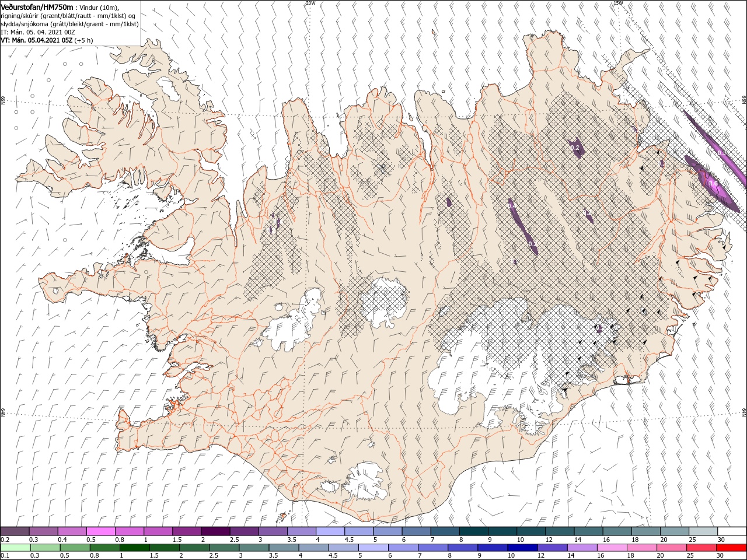Pick the 16 light pink swatch in lower legend

612,548
